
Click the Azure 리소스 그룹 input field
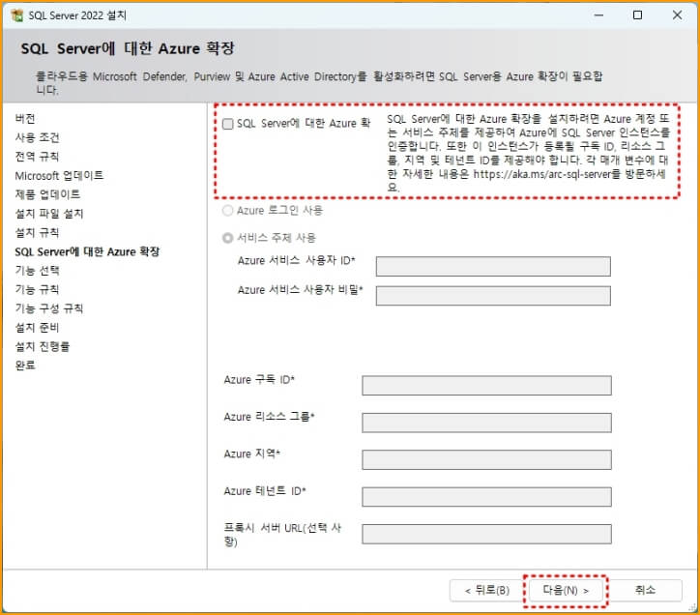[x=486, y=423]
